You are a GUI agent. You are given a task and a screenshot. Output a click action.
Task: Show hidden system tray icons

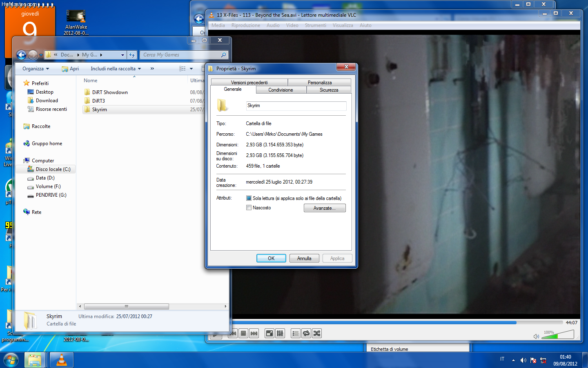coord(513,360)
